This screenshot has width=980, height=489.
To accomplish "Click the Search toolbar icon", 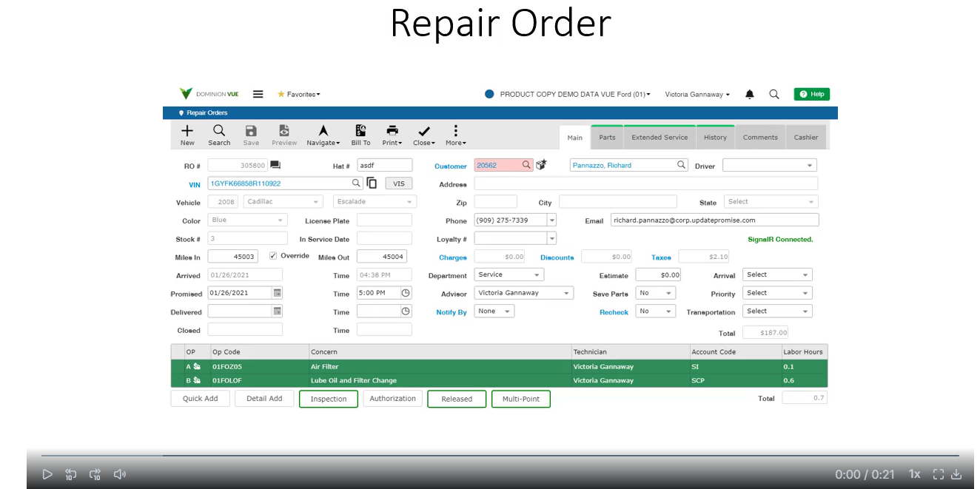I will click(219, 135).
